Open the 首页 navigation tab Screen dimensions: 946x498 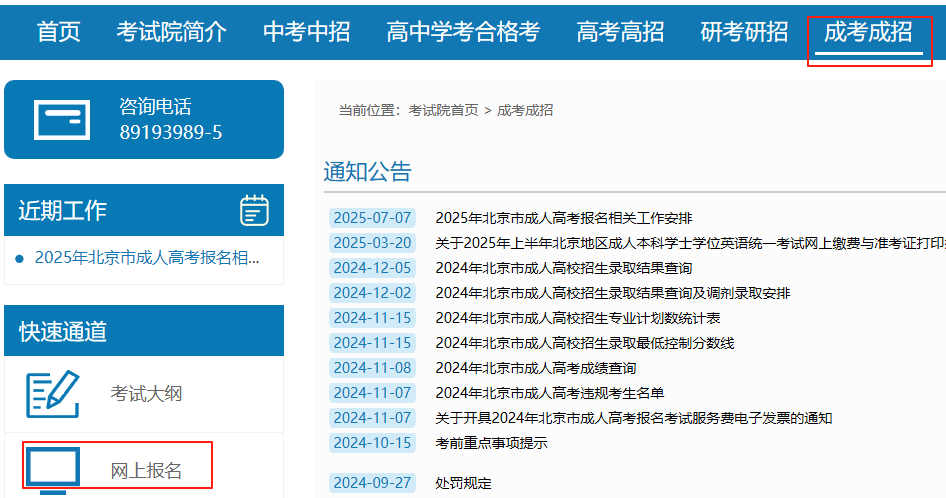[x=59, y=32]
